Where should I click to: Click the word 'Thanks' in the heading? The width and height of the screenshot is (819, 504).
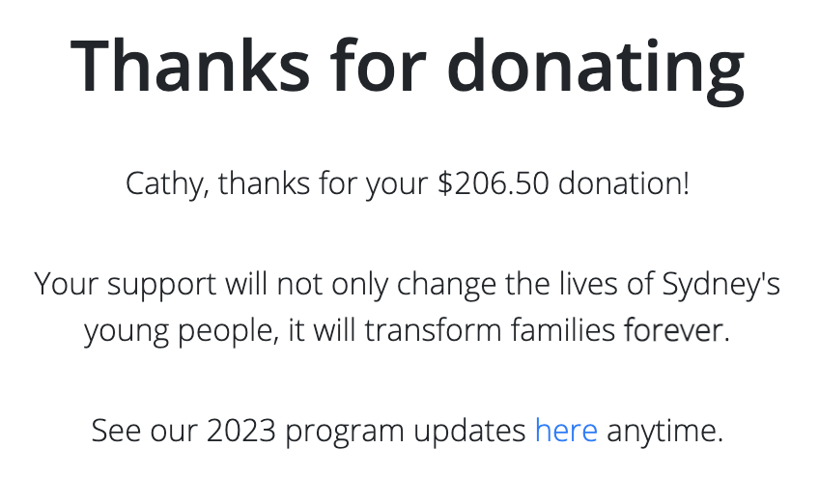(190, 67)
